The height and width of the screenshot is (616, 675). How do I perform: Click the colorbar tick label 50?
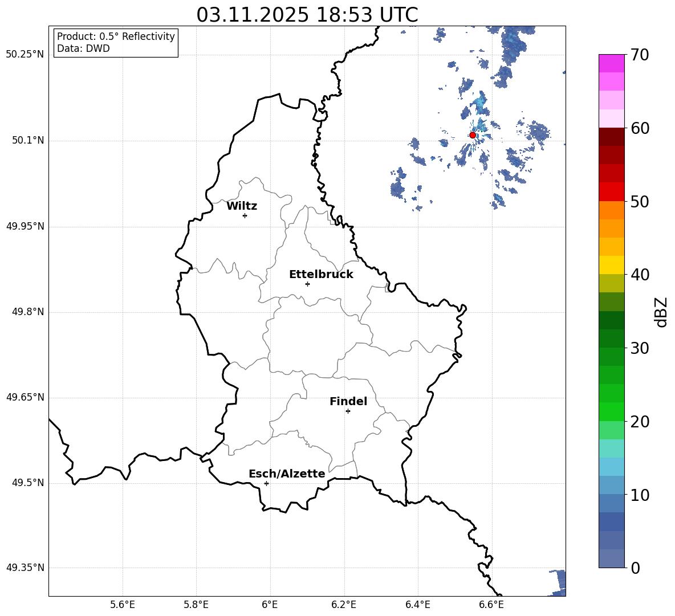pos(640,202)
